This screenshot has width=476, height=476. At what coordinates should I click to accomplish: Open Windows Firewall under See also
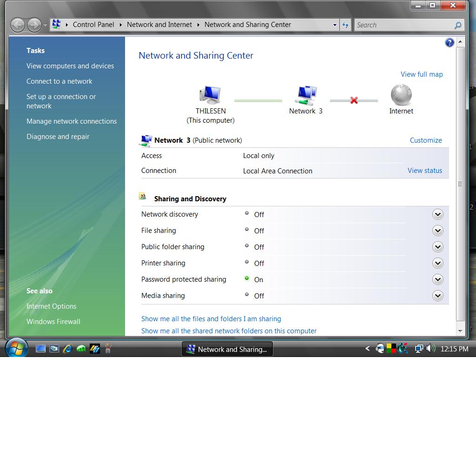53,322
